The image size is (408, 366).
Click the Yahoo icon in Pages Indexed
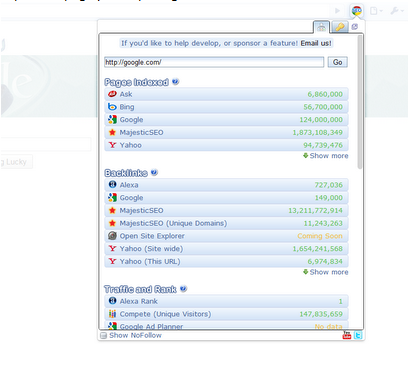112,145
